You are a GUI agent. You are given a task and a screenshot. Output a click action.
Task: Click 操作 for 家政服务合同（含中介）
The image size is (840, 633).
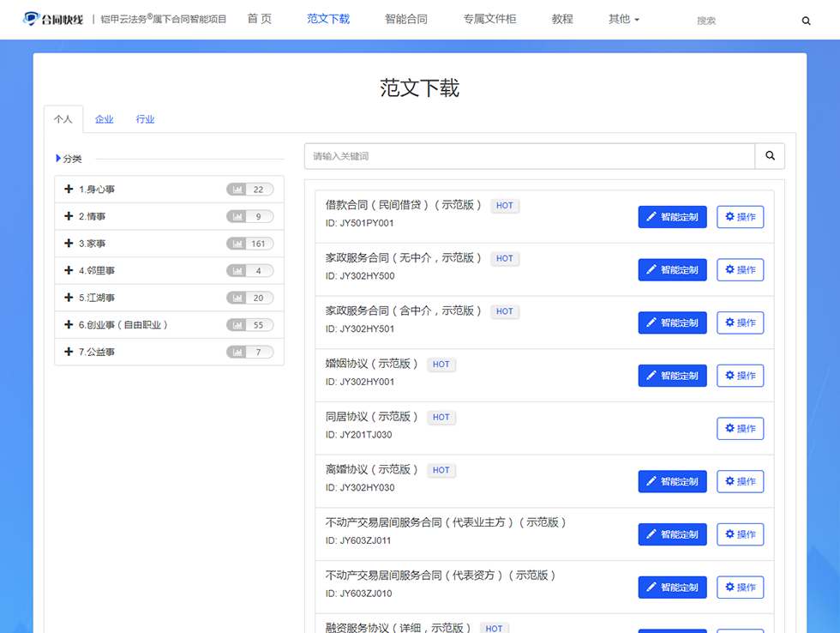pos(741,323)
